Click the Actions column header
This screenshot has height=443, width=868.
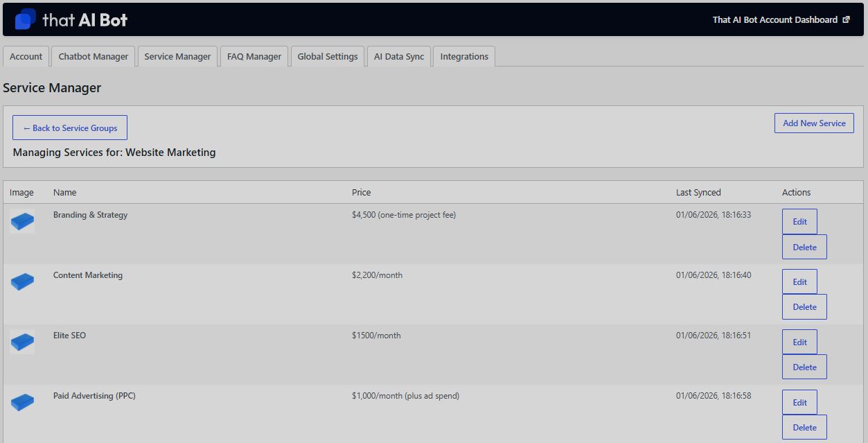click(x=796, y=192)
